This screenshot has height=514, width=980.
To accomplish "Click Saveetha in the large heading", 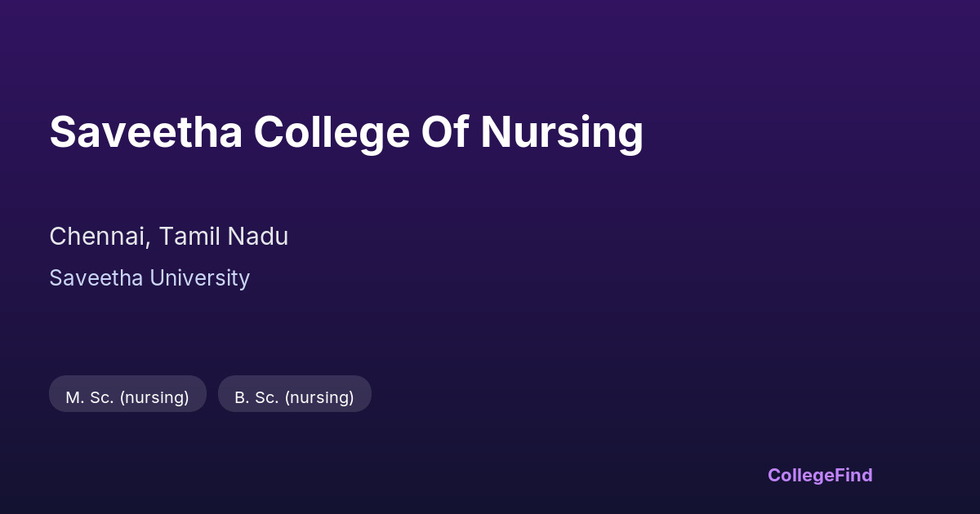I will (x=146, y=132).
